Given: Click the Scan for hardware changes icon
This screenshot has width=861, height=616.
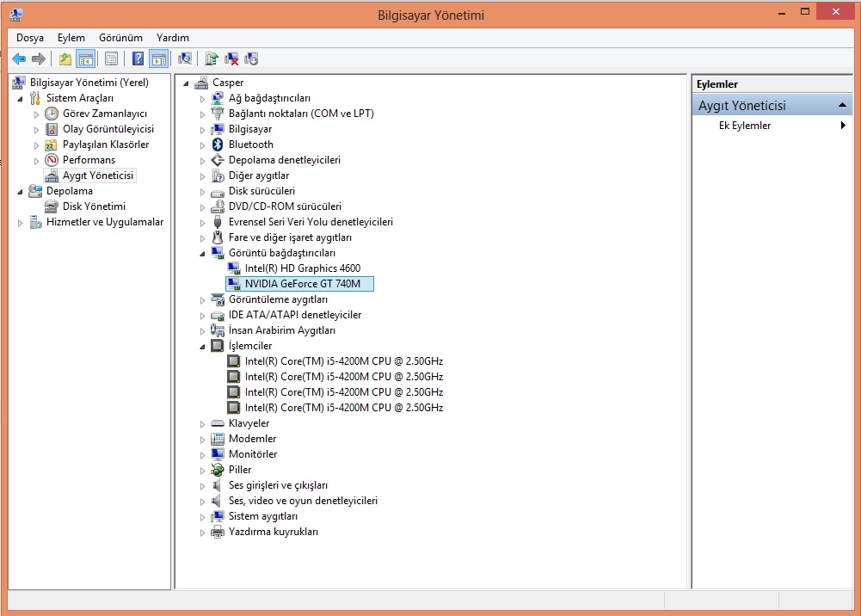Looking at the screenshot, I should (185, 59).
